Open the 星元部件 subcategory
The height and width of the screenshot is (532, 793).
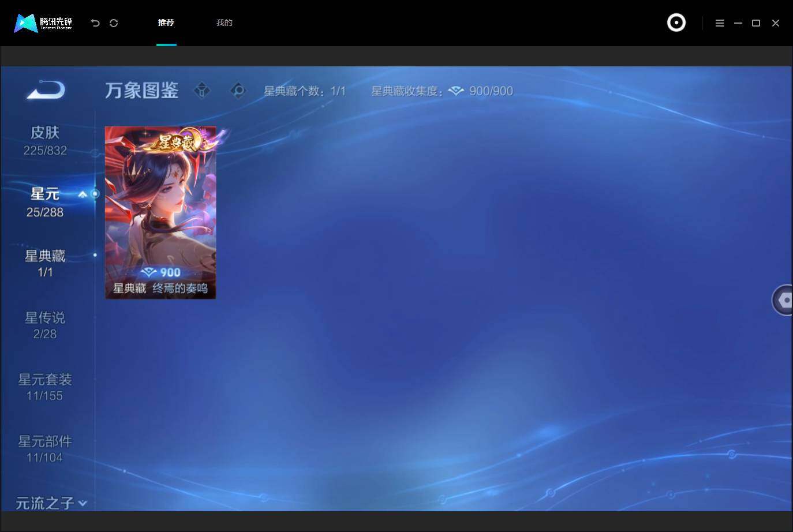(x=45, y=448)
